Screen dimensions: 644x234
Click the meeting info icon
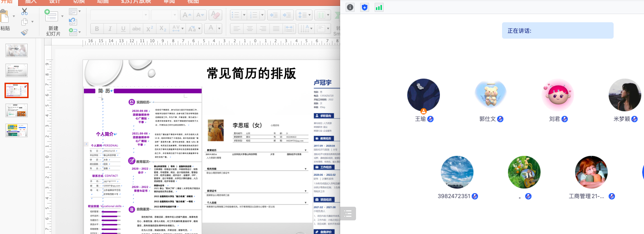[x=350, y=7]
